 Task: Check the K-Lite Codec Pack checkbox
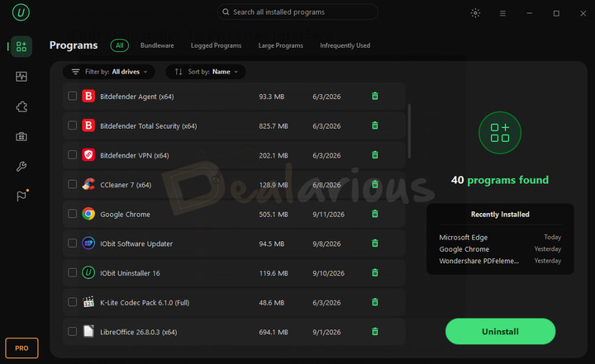pos(72,302)
